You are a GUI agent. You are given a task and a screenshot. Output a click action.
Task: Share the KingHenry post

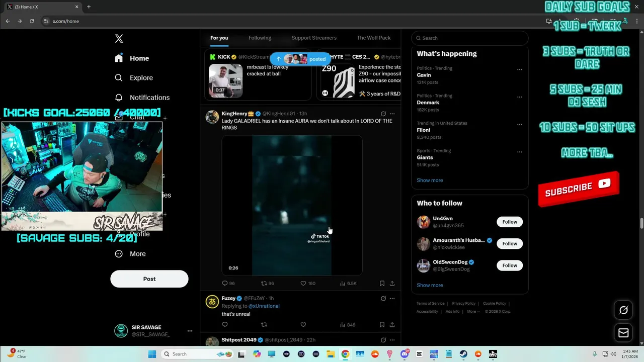392,283
